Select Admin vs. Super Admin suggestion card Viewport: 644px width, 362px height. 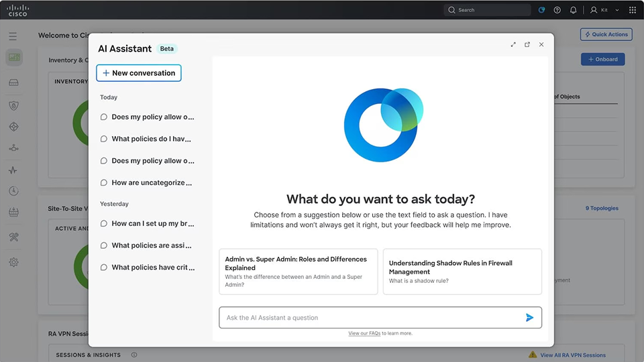click(298, 271)
